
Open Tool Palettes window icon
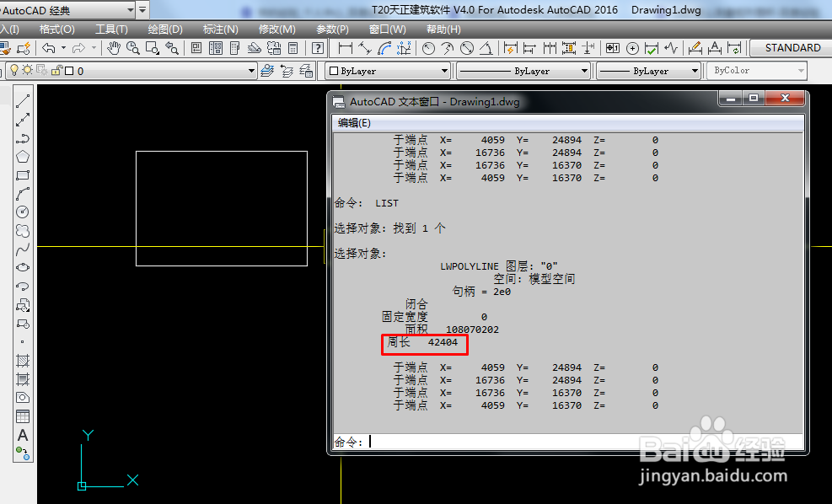[x=235, y=48]
